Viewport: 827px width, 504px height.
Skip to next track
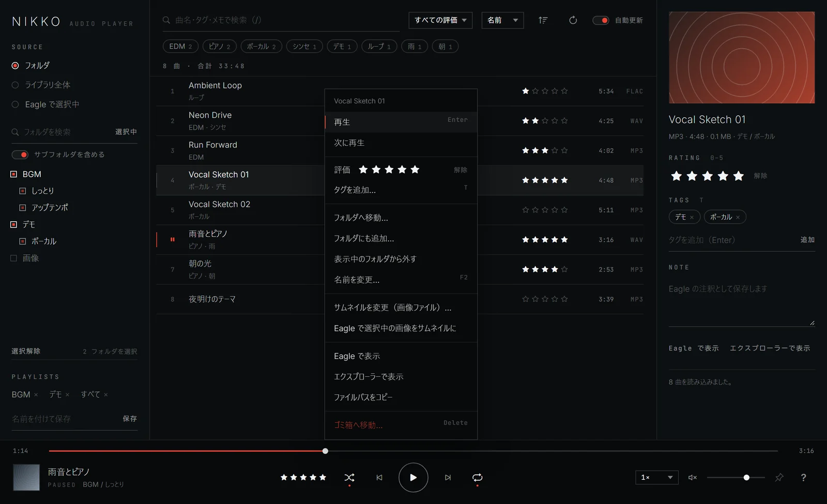448,478
